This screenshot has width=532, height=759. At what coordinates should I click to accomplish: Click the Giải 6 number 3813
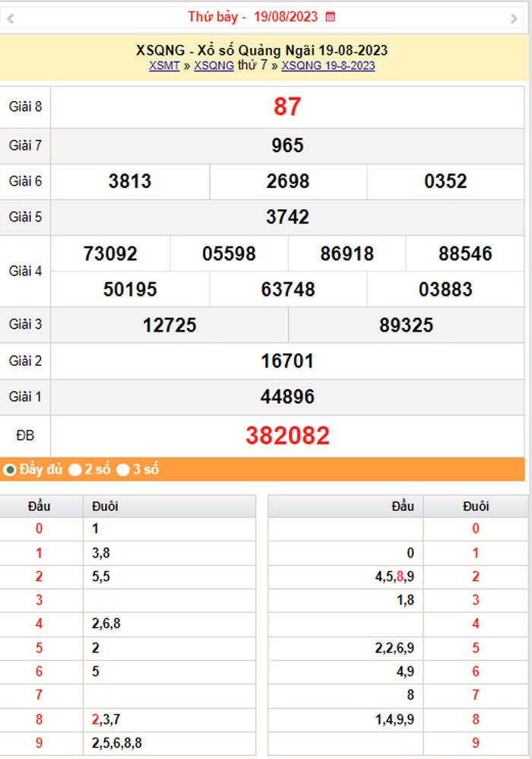coord(130,182)
